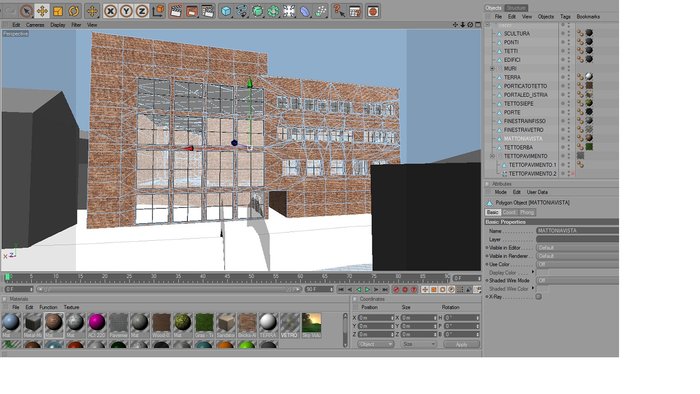Open Bookmarks menu in Objects panel
The height and width of the screenshot is (394, 700).
tap(588, 17)
